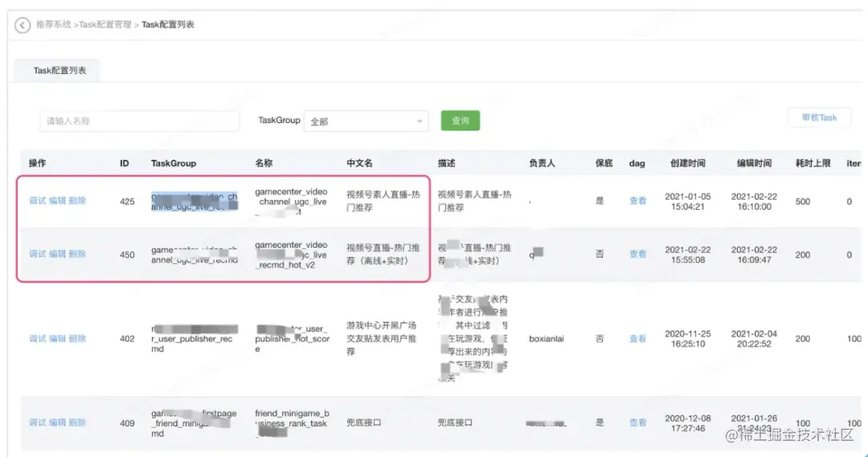Click Chinese name 视频号直播-热门推荐（离线+实时）
The width and height of the screenshot is (868, 457).
(x=383, y=253)
